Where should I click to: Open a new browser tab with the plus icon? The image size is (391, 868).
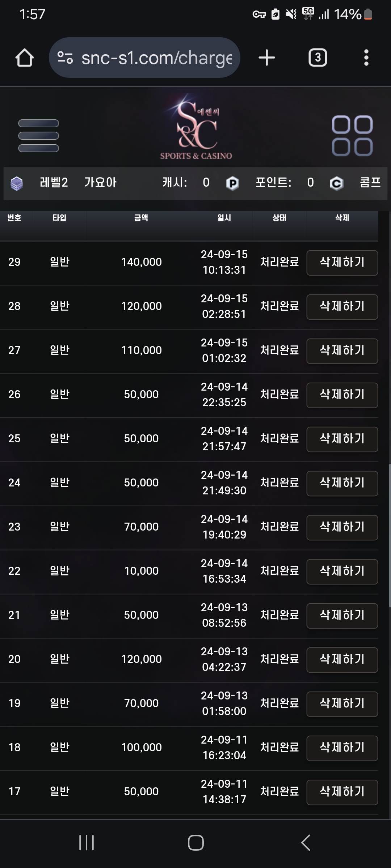[x=267, y=58]
